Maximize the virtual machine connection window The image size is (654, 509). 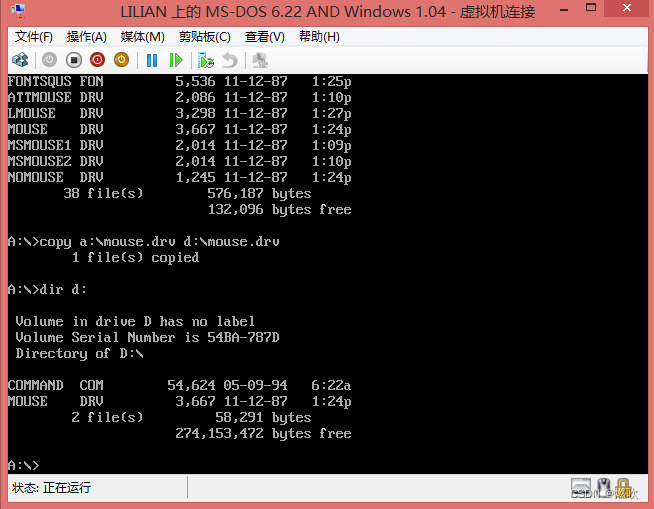591,8
